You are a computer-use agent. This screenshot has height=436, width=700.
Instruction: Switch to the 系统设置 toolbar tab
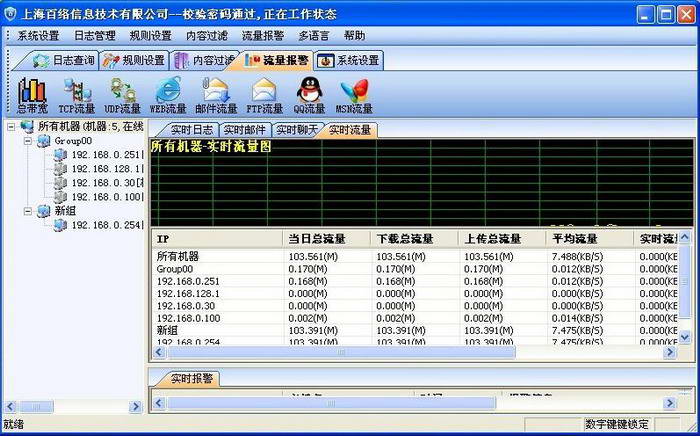pyautogui.click(x=349, y=61)
